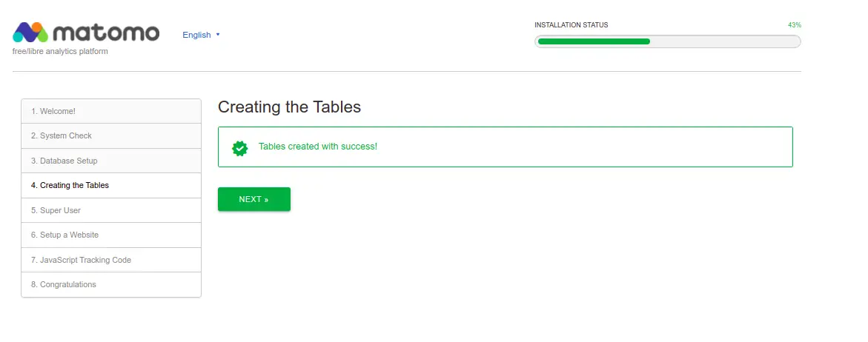
Task: Click the Matomo logo icon
Action: [x=30, y=33]
